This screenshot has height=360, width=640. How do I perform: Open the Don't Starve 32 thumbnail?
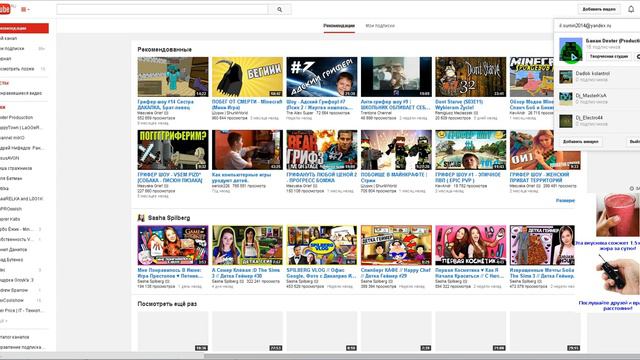[470, 77]
